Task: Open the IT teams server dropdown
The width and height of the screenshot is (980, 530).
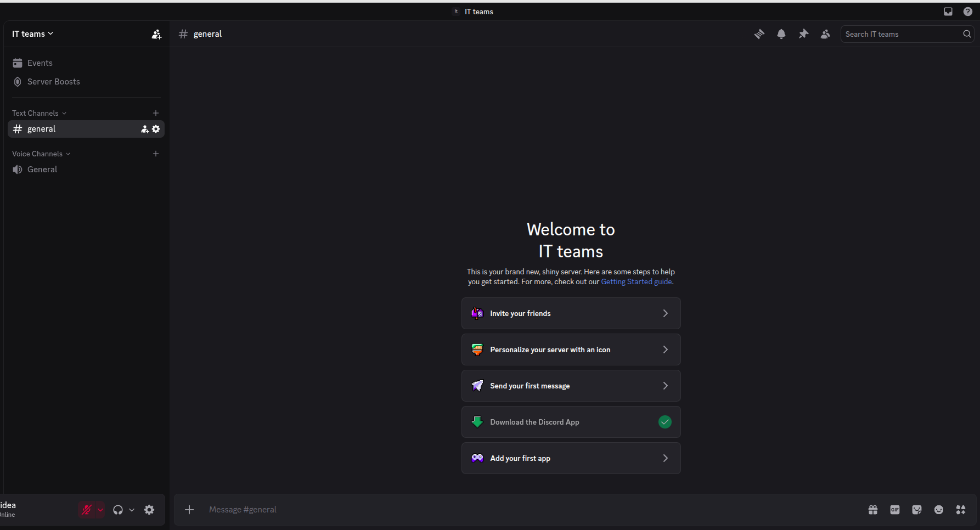Action: (x=33, y=34)
